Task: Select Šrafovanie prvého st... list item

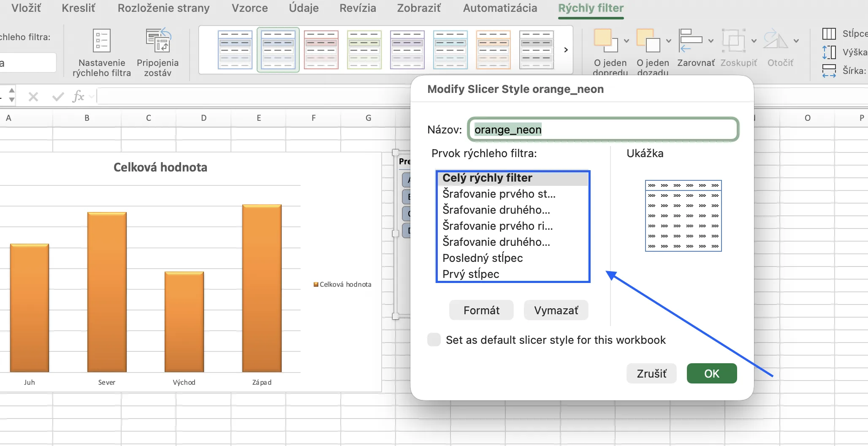Action: tap(513, 194)
